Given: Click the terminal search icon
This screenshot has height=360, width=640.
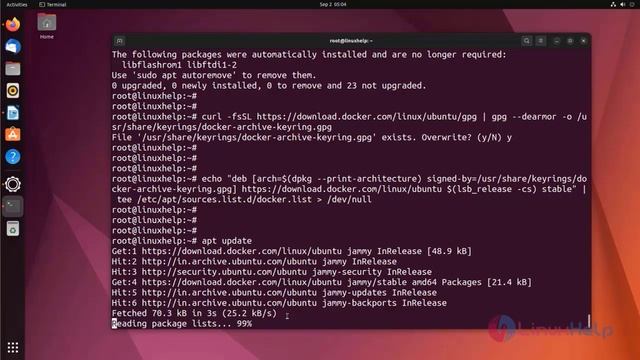Looking at the screenshot, I should (527, 41).
